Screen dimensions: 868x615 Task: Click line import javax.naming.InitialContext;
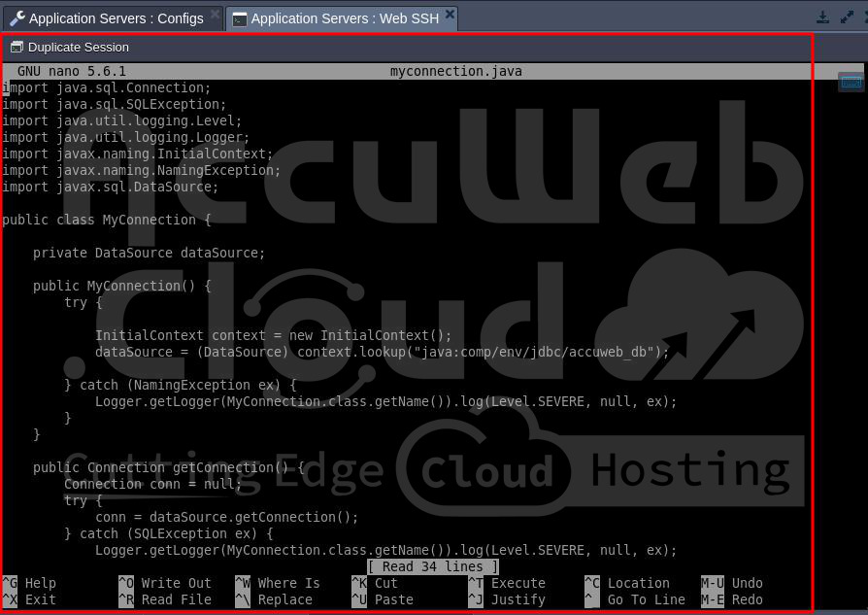pyautogui.click(x=137, y=154)
